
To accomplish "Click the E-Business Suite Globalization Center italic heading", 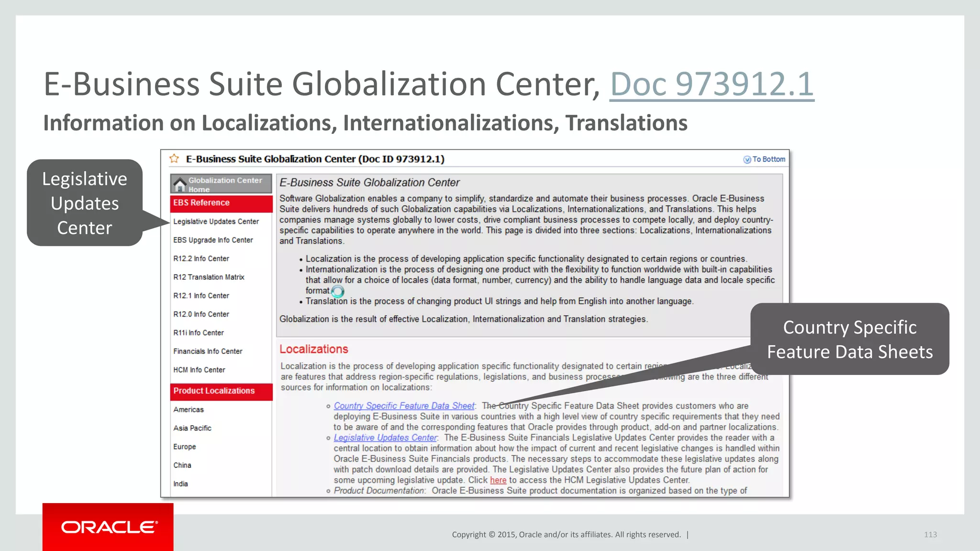I will pyautogui.click(x=369, y=183).
